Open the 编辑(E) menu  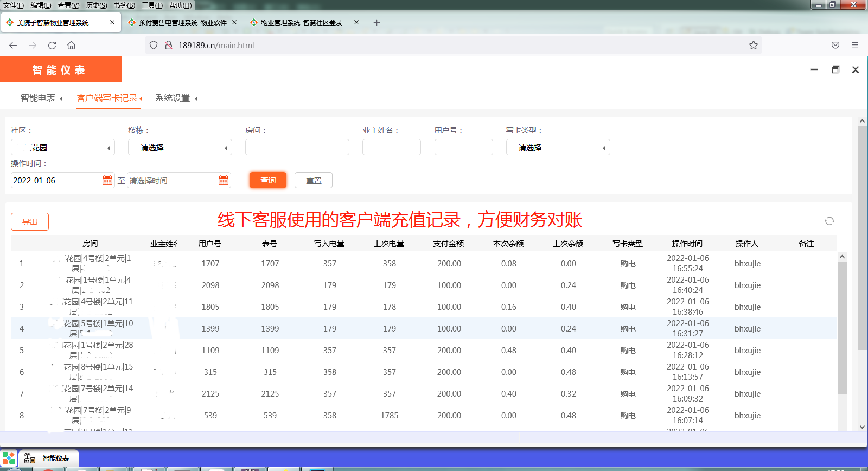point(41,5)
